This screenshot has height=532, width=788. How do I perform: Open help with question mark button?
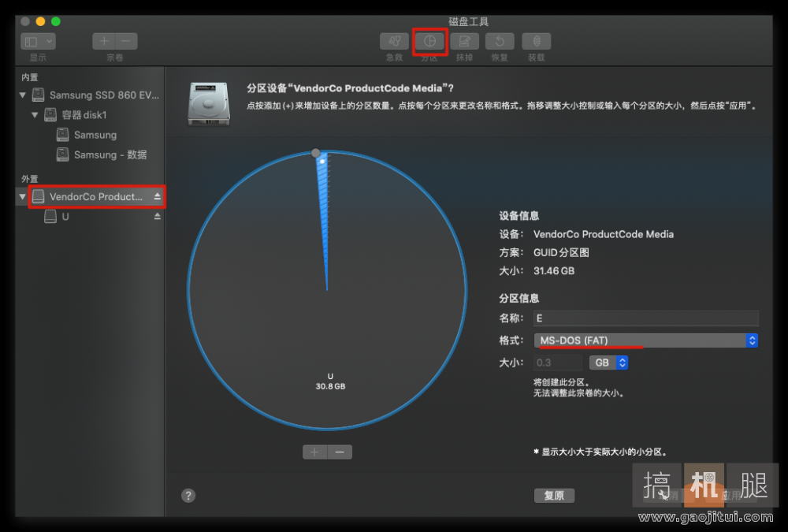tap(188, 496)
